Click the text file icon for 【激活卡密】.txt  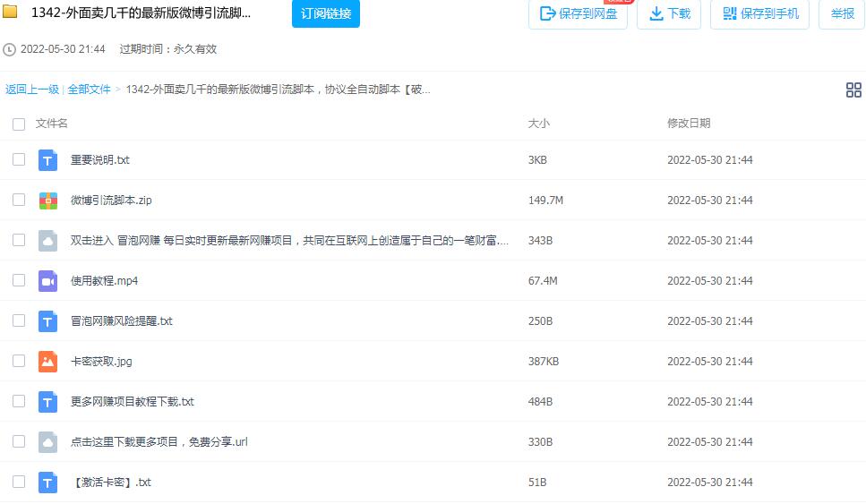[48, 483]
